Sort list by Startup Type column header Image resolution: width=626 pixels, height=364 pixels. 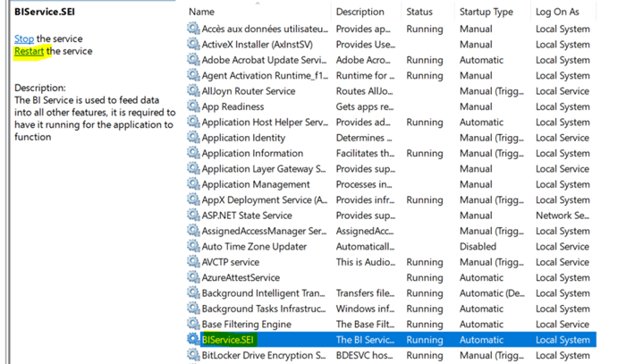(486, 12)
